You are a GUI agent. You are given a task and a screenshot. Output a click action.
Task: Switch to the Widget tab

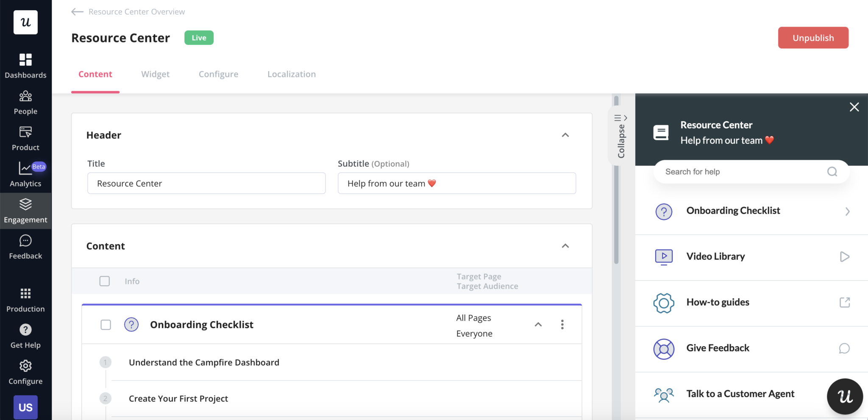(x=155, y=74)
